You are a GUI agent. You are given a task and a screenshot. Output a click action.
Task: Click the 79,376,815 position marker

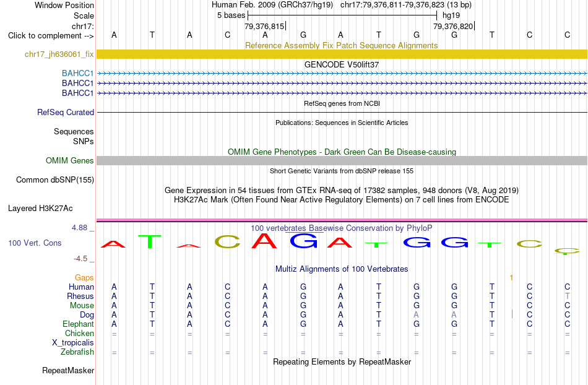[x=264, y=26]
